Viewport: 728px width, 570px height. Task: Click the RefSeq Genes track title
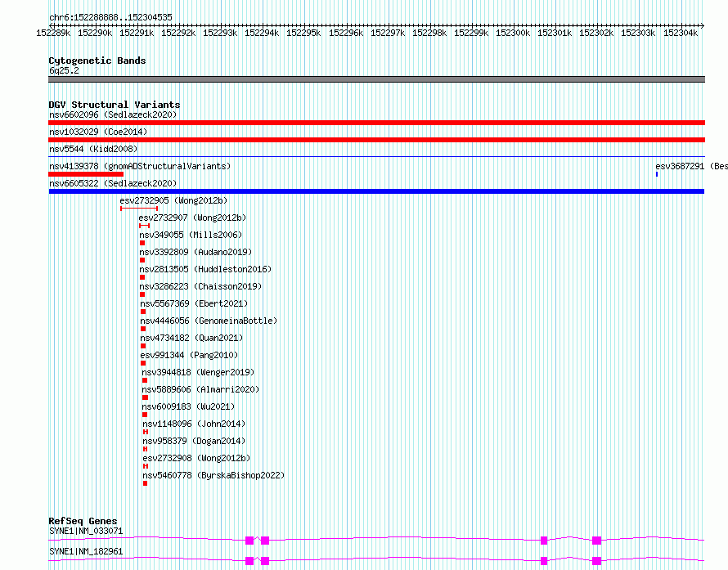click(83, 521)
